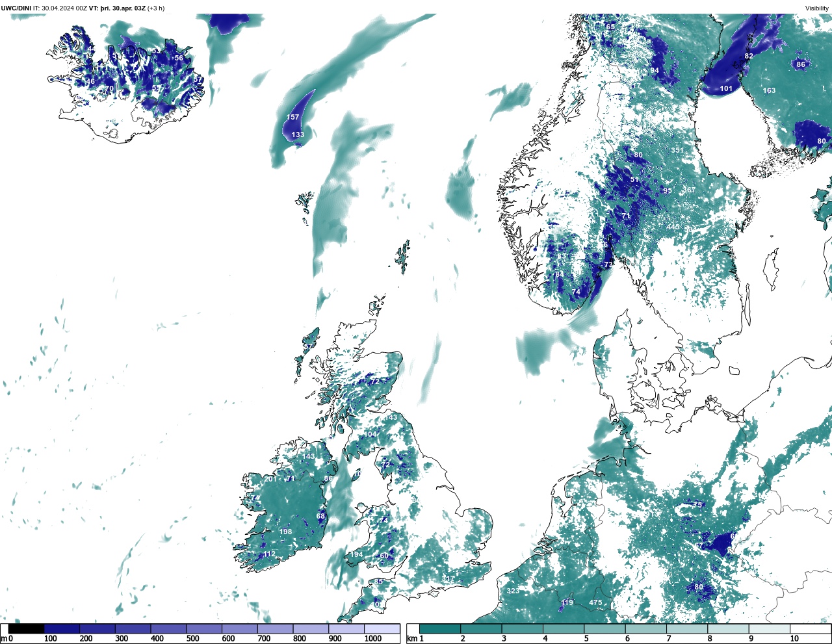Click the 56 value in eastern Iceland
The width and height of the screenshot is (832, 644).
[179, 58]
